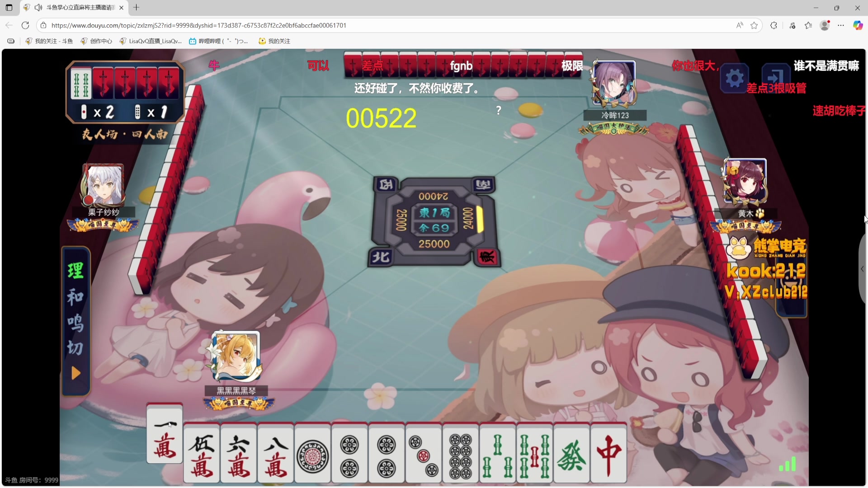Open bookmark LisaQvQ直播
The height and width of the screenshot is (488, 868).
pos(151,41)
